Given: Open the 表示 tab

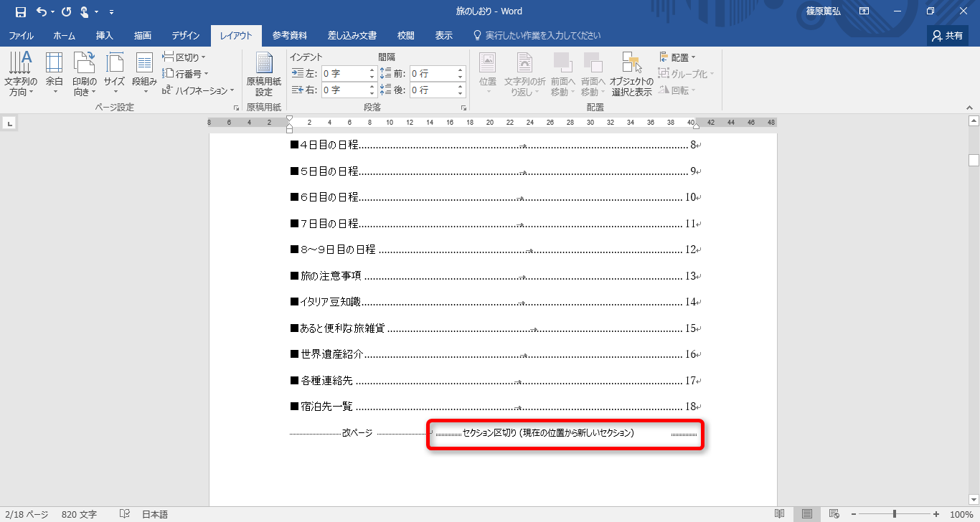Looking at the screenshot, I should tap(444, 35).
